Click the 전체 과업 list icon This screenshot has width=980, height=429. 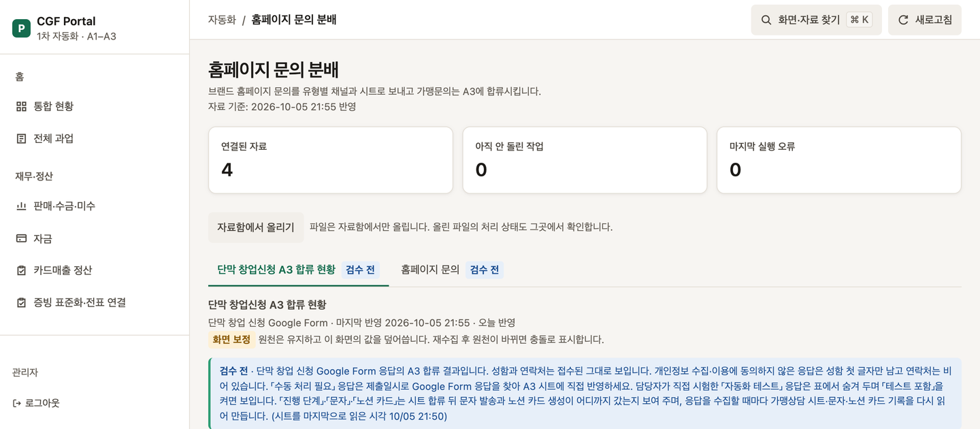(21, 138)
